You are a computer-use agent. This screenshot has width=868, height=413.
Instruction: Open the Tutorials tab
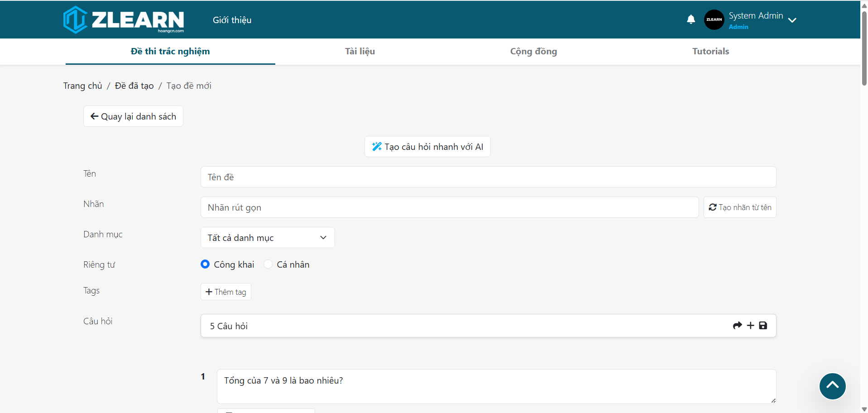pyautogui.click(x=710, y=51)
